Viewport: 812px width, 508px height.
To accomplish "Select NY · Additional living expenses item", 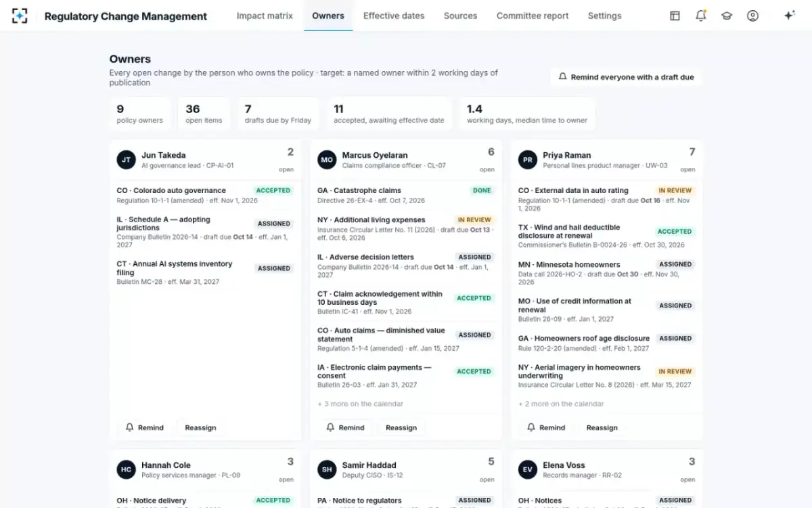I will 406,228.
